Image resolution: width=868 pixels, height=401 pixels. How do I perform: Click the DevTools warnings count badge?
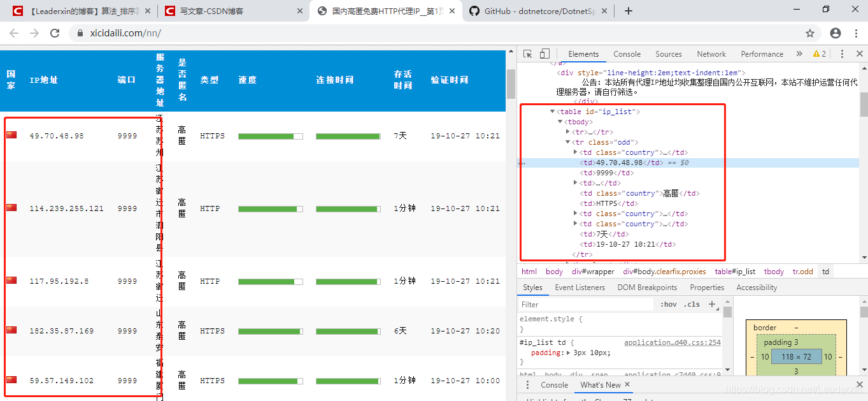pyautogui.click(x=820, y=54)
